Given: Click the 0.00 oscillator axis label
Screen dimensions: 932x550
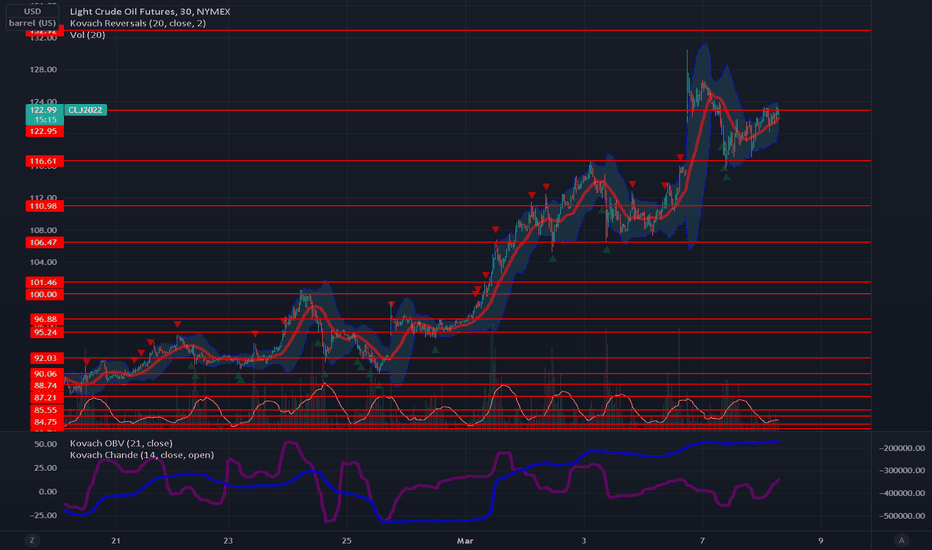Looking at the screenshot, I should pyautogui.click(x=48, y=492).
